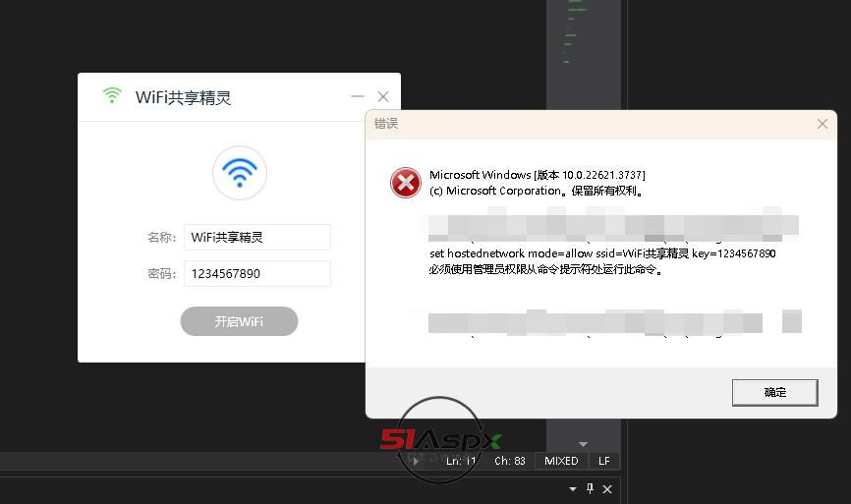Toggle the pin icon on bottom panel
This screenshot has width=851, height=504.
(x=590, y=489)
